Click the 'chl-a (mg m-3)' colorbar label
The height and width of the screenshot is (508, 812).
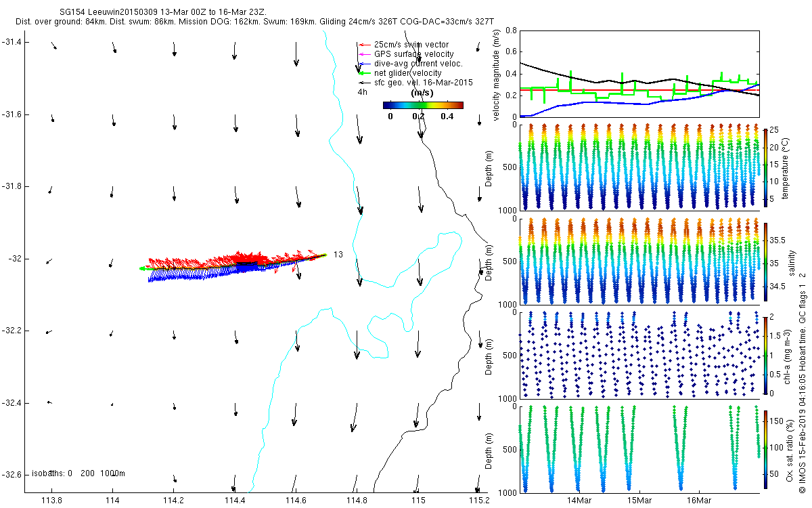[788, 356]
